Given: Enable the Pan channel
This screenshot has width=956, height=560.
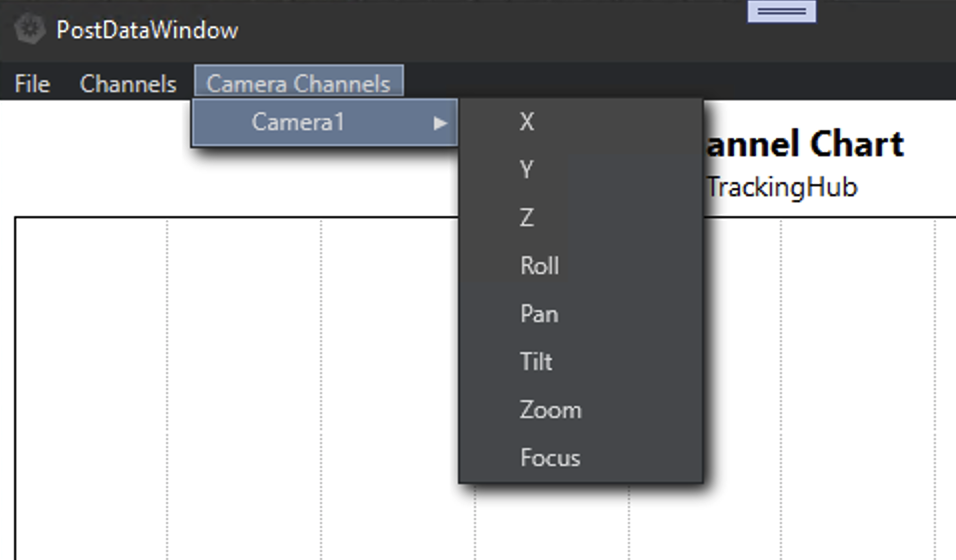Looking at the screenshot, I should click(539, 314).
